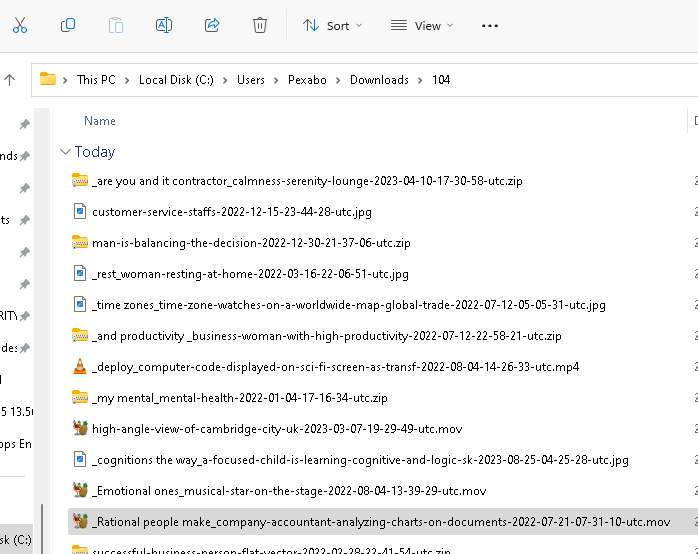Screen dimensions: 698x554
Task: Click zip icon of mental-health file
Action: coord(80,397)
